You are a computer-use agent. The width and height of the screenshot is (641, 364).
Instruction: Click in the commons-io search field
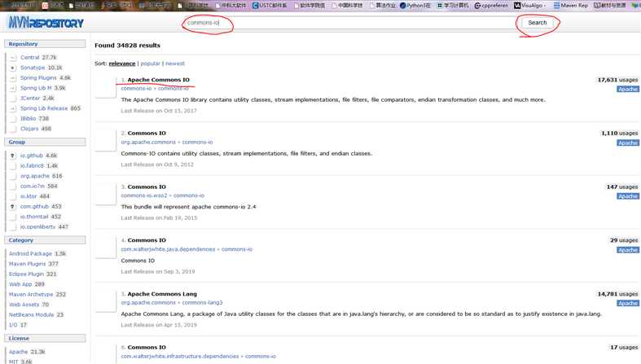[349, 23]
